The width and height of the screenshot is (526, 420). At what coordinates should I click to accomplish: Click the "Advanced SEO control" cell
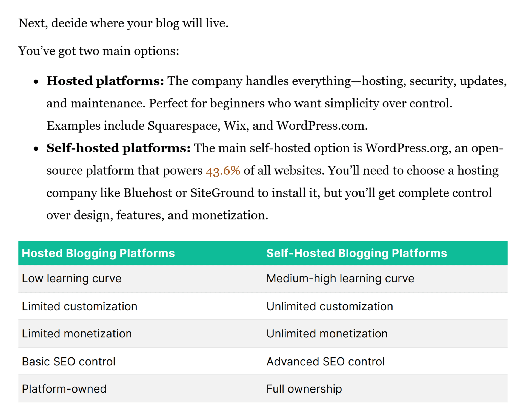tap(325, 362)
